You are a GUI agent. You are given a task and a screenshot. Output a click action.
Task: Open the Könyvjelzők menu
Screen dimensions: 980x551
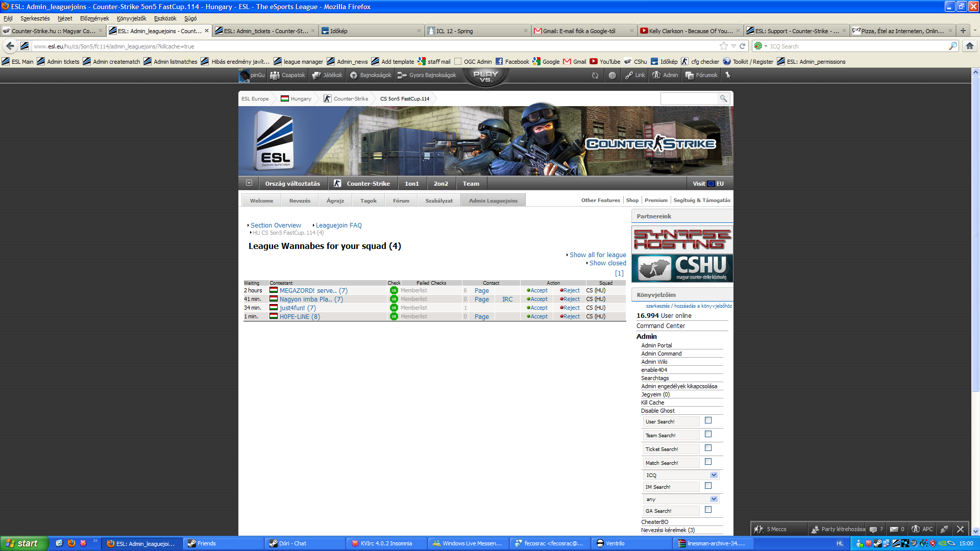pyautogui.click(x=131, y=18)
